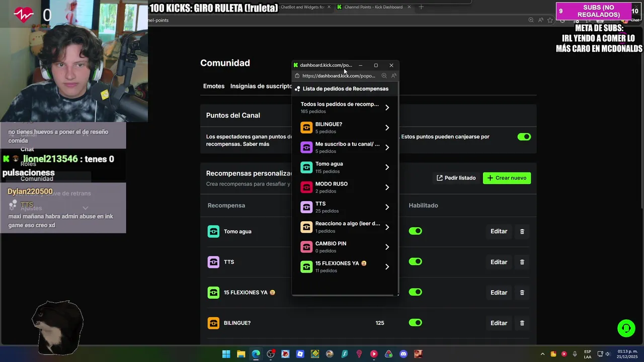Open a new browser tab
644x362 pixels.
tap(421, 7)
